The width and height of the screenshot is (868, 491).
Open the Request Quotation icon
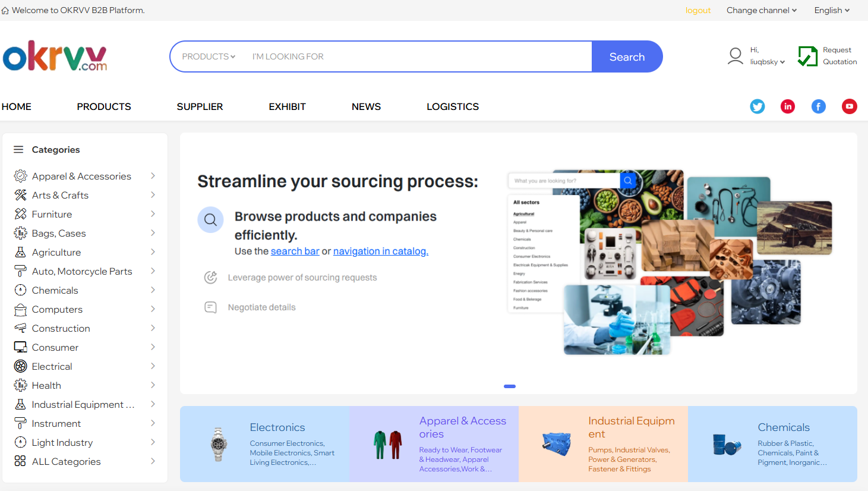(x=807, y=56)
